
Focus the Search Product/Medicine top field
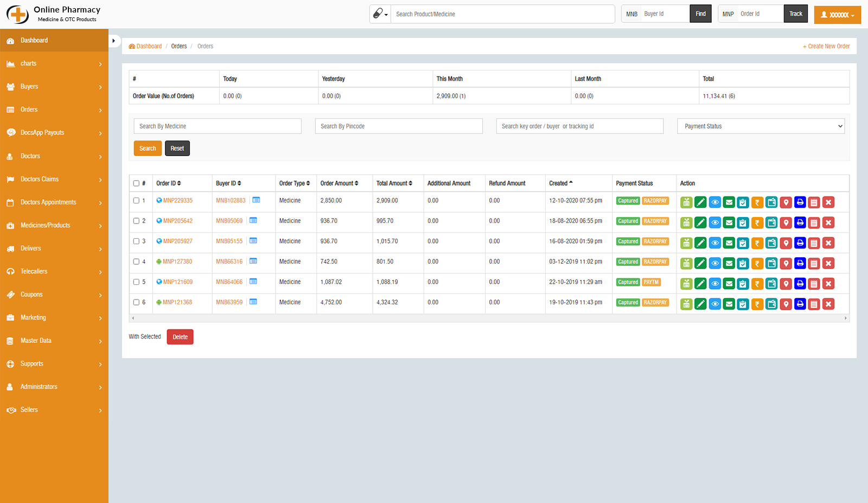click(503, 14)
